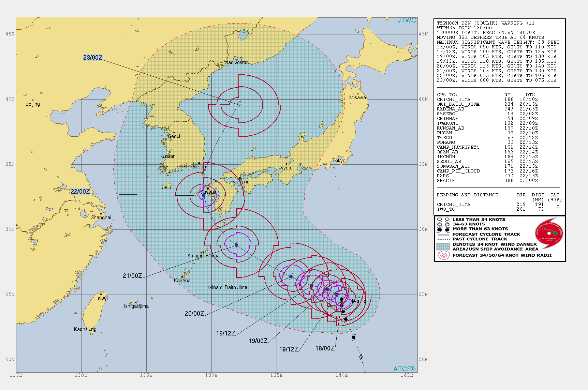Image resolution: width=588 pixels, height=390 pixels.
Task: Click the KADENA_AB row in the CPA table
Action: coord(487,109)
